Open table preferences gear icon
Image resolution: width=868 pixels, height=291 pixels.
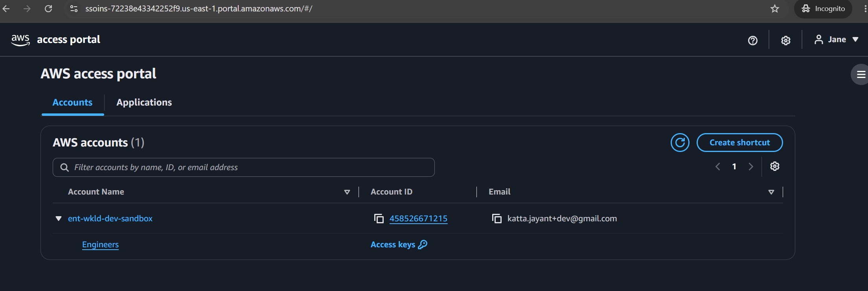click(x=774, y=166)
